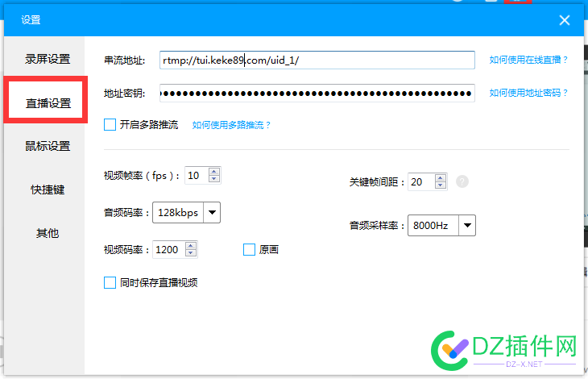Expand the 音频采样率 8000Hz dropdown
Screen dimensions: 588x379
[x=467, y=225]
